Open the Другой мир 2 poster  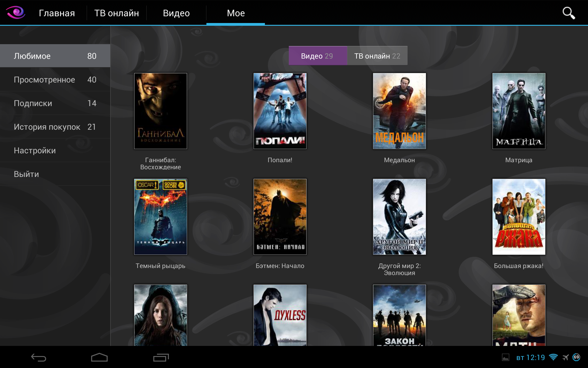pyautogui.click(x=399, y=217)
